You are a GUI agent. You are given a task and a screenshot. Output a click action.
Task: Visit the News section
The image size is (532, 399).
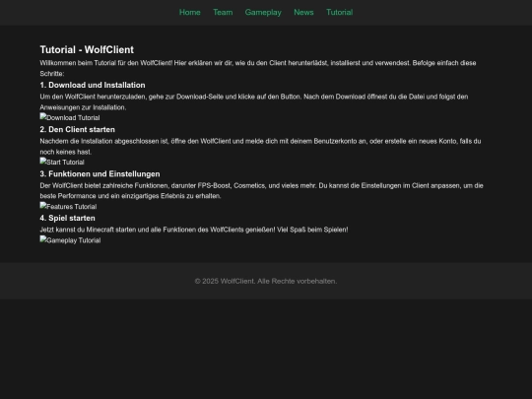point(303,12)
